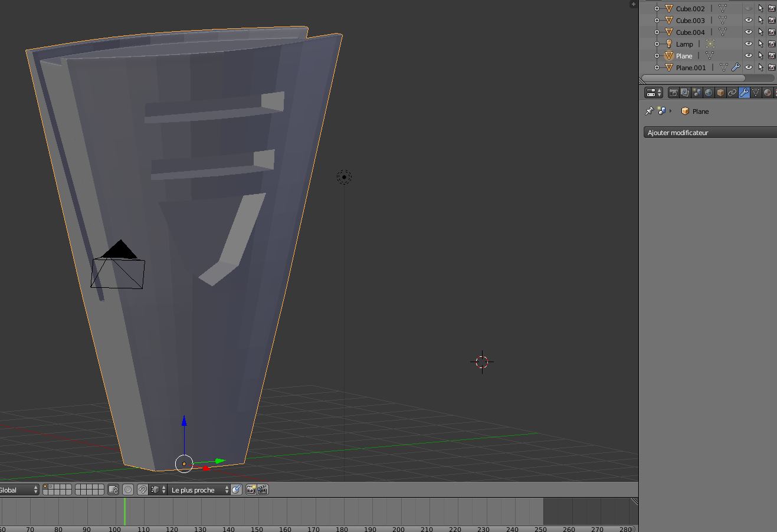Click the snap target rotation icon

(x=237, y=490)
